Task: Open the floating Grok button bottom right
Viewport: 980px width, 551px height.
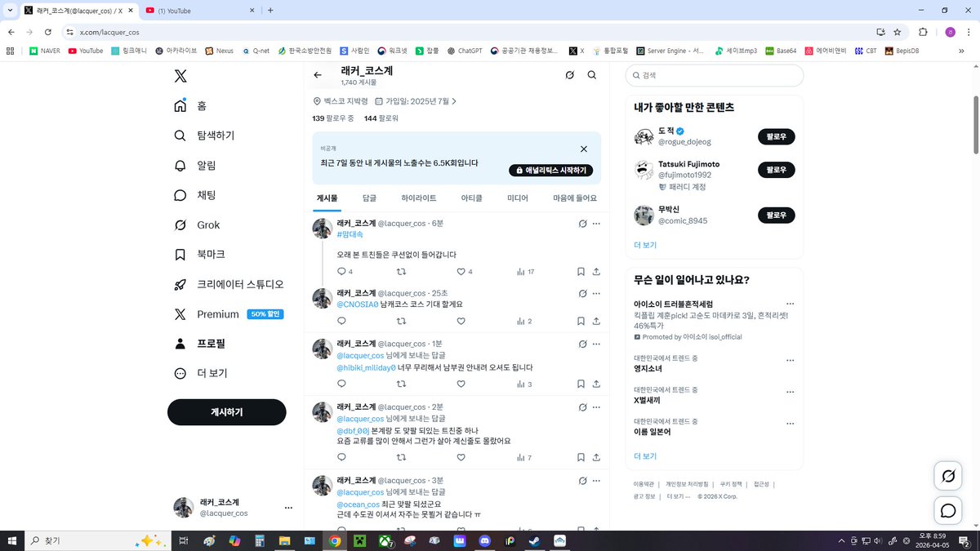Action: click(x=947, y=475)
